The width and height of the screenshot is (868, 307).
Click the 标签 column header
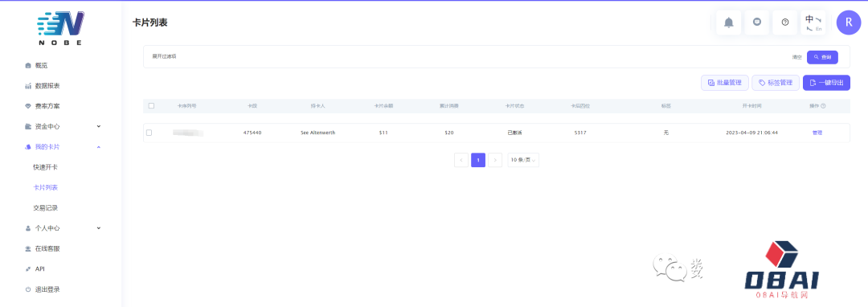click(x=666, y=105)
